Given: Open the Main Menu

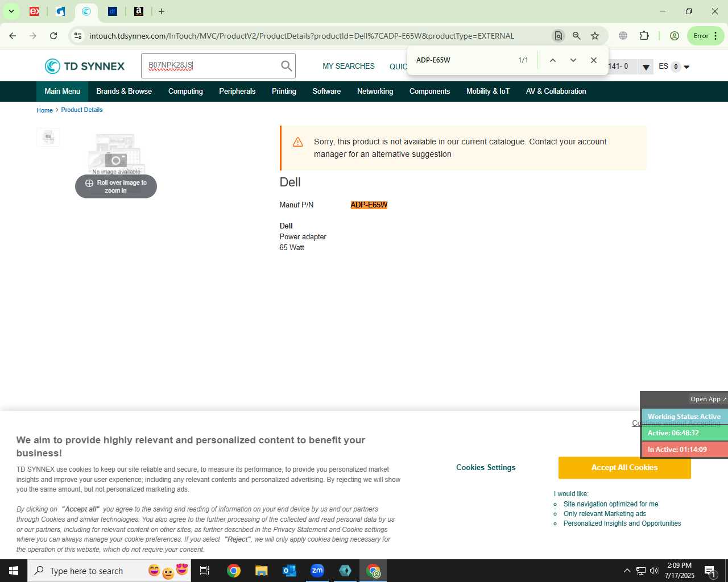Looking at the screenshot, I should 63,92.
